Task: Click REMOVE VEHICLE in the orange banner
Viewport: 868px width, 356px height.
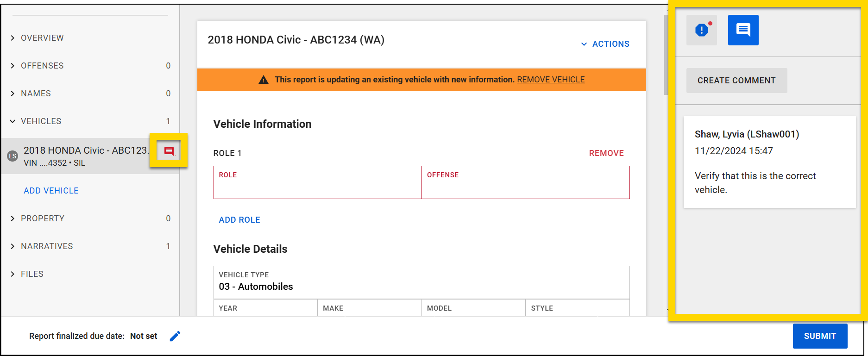Action: coord(550,79)
